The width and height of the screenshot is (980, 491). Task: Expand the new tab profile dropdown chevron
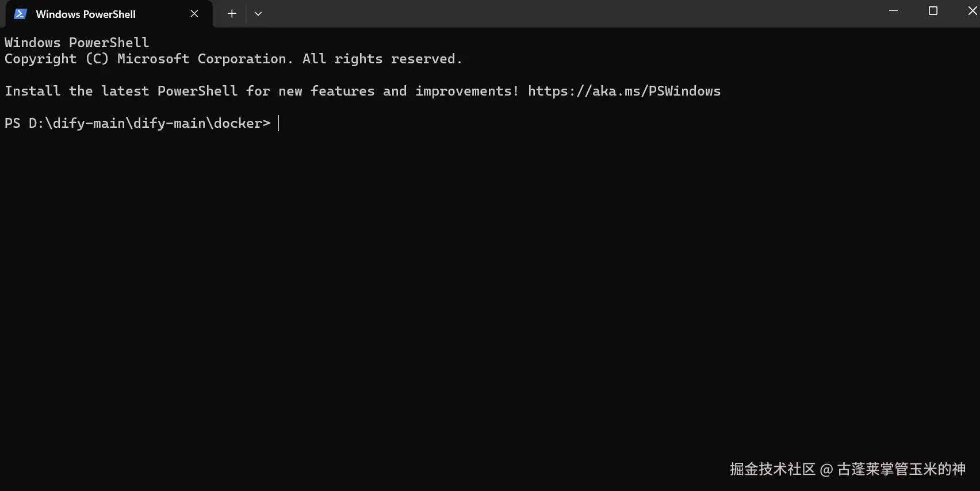tap(258, 14)
